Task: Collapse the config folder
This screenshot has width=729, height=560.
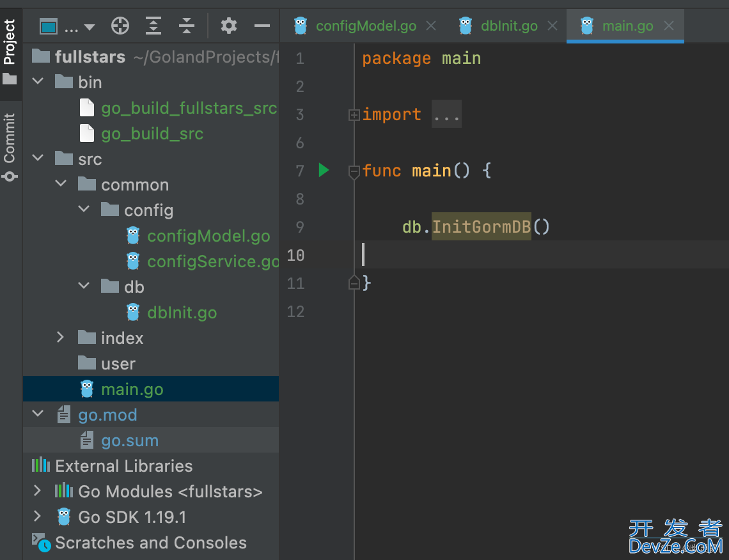Action: [x=84, y=210]
